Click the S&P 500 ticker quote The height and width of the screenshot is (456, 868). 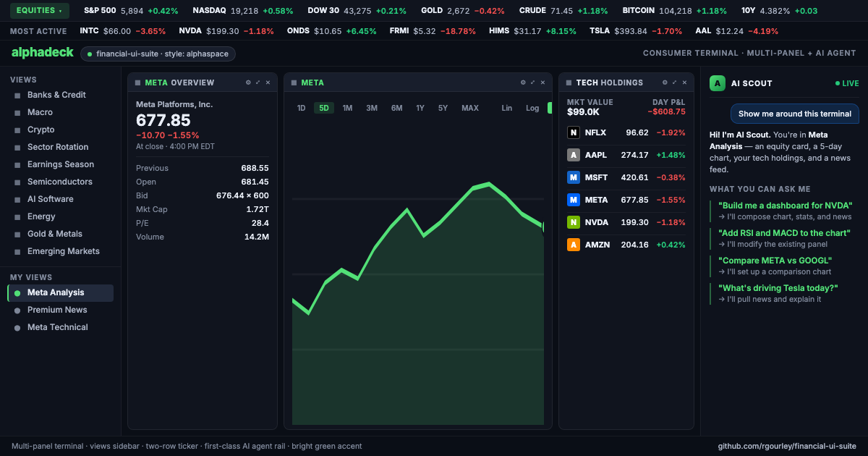[131, 11]
